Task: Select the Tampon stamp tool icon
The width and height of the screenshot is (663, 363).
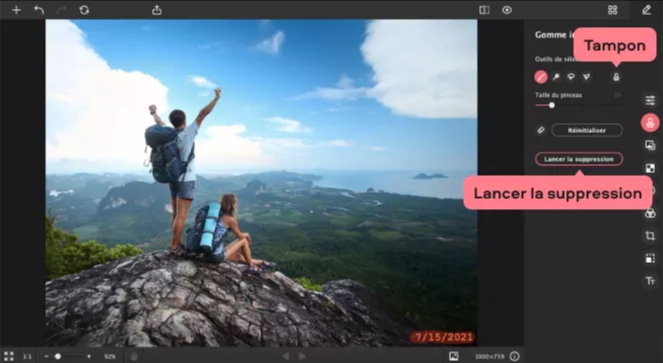Action: [616, 77]
